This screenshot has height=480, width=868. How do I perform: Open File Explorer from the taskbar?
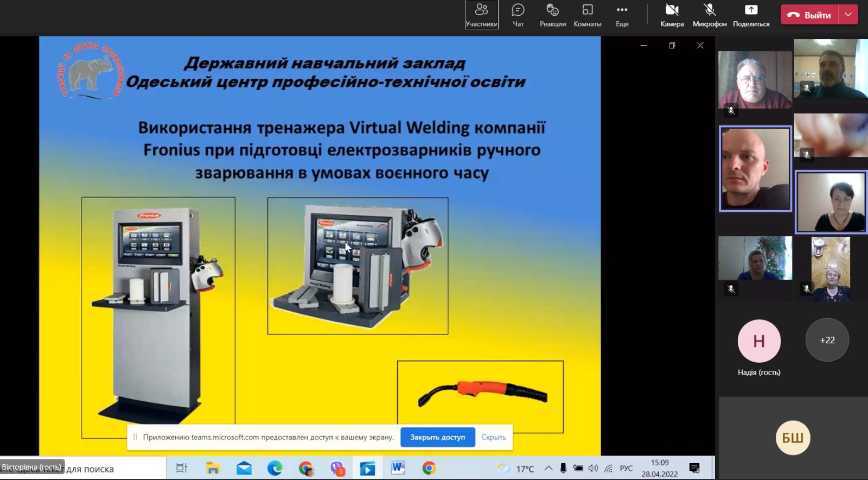pyautogui.click(x=213, y=468)
